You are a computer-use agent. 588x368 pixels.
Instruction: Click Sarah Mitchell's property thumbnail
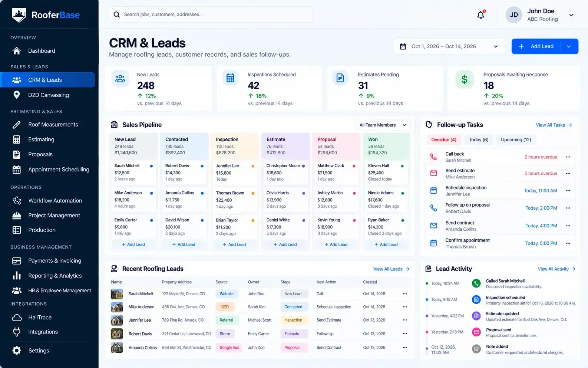point(117,294)
